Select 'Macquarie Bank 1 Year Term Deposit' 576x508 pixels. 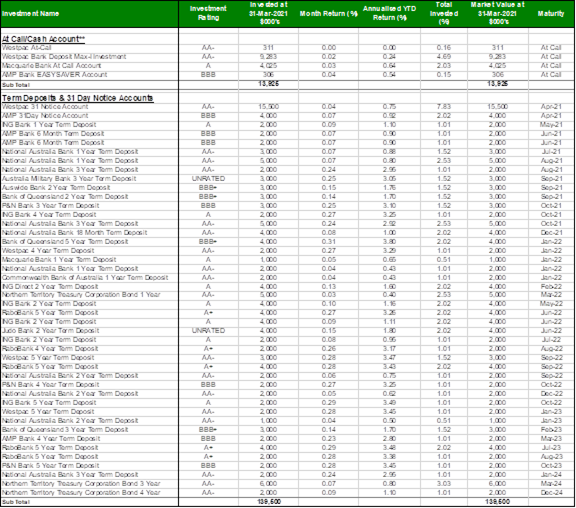pyautogui.click(x=59, y=260)
